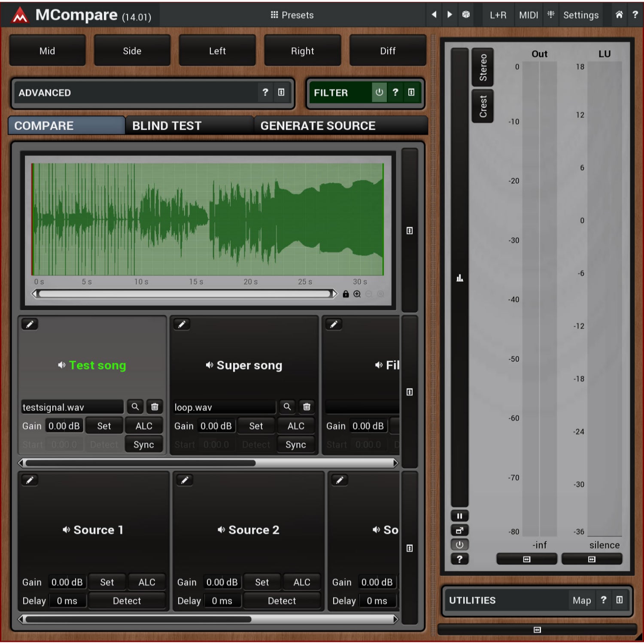Click the Map button in UTILITIES
This screenshot has width=644, height=644.
pyautogui.click(x=582, y=600)
